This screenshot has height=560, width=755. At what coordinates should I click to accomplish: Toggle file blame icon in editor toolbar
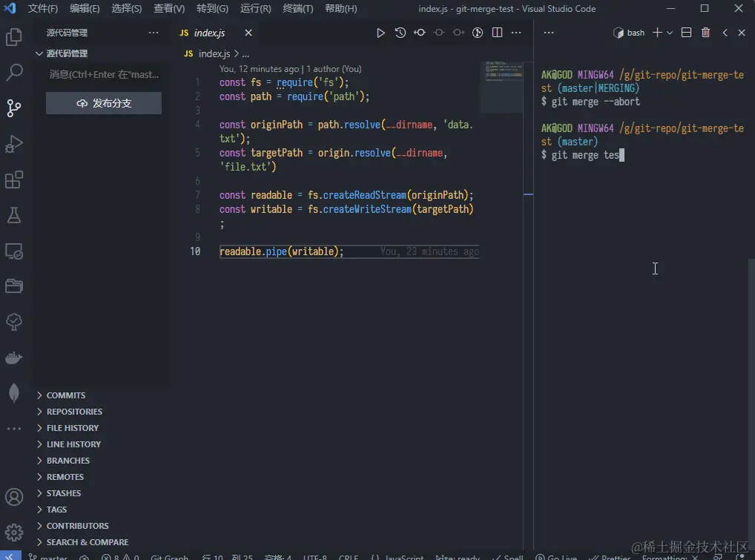click(478, 33)
